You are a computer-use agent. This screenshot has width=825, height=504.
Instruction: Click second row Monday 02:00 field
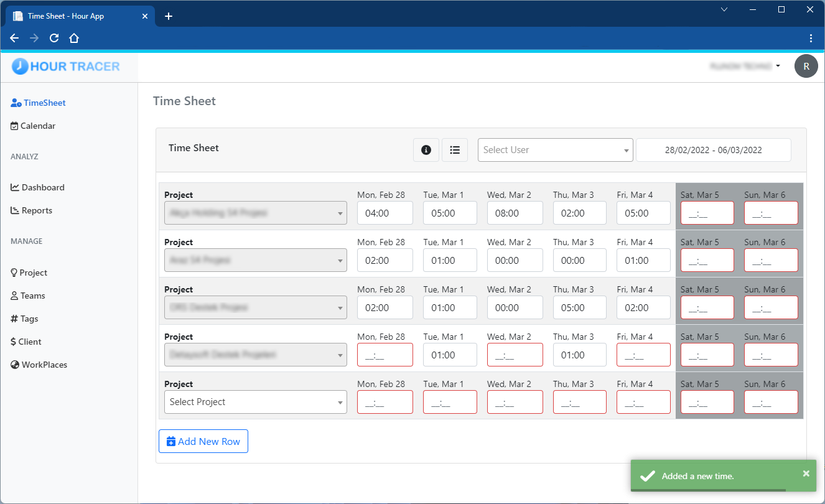coord(385,260)
